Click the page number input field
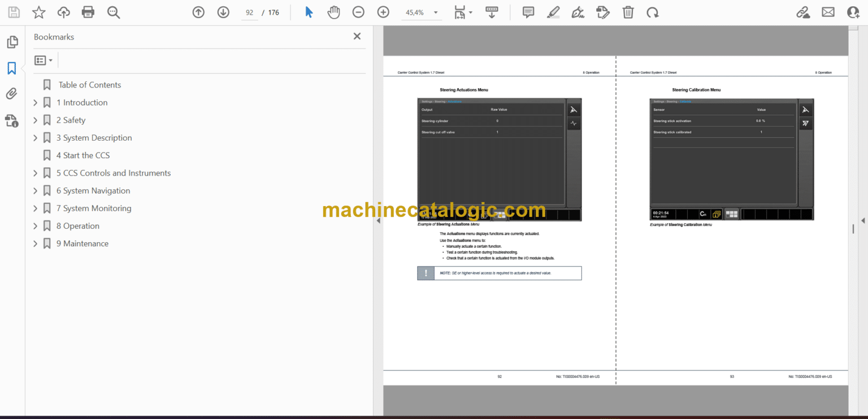 pyautogui.click(x=248, y=12)
